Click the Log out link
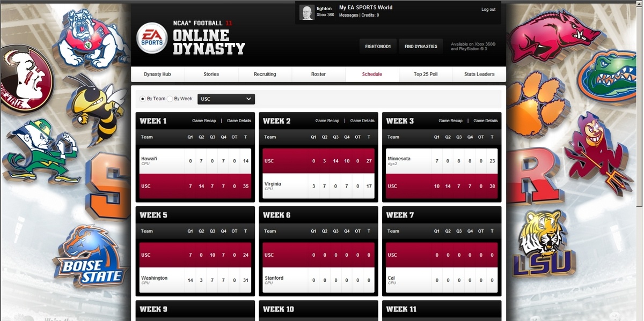Screen dimensions: 644x321 pos(488,10)
